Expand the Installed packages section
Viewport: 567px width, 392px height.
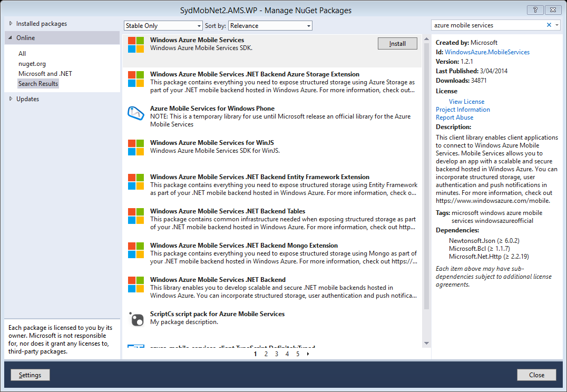coord(41,23)
